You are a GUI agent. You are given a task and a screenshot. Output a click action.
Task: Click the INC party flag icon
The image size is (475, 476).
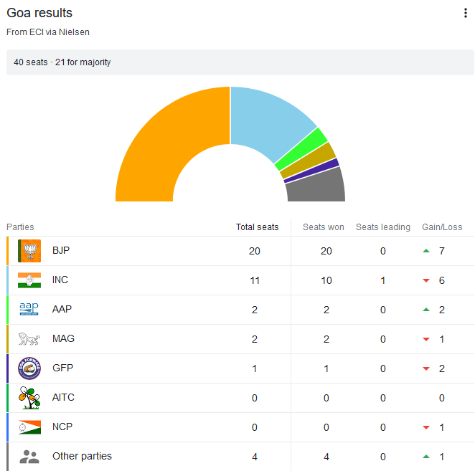click(29, 280)
